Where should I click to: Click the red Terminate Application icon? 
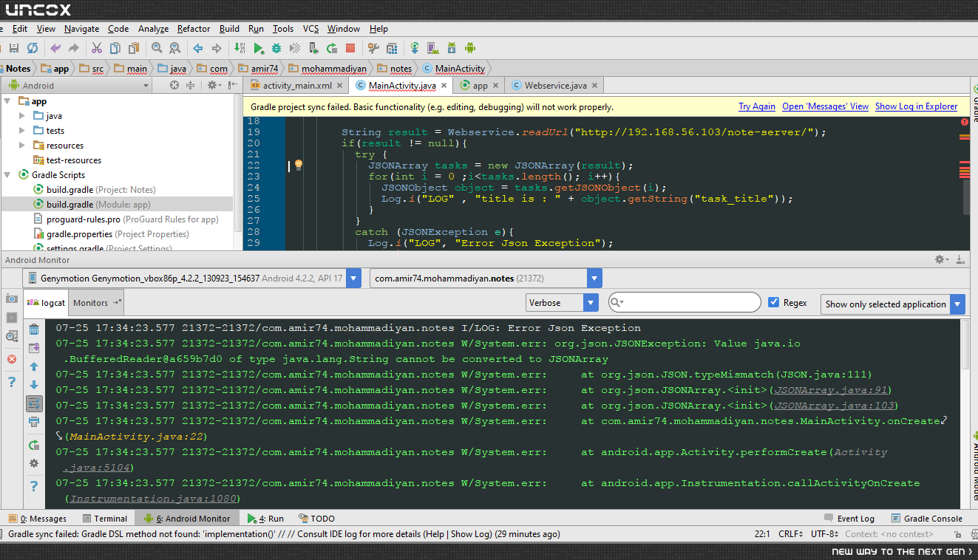tap(11, 359)
